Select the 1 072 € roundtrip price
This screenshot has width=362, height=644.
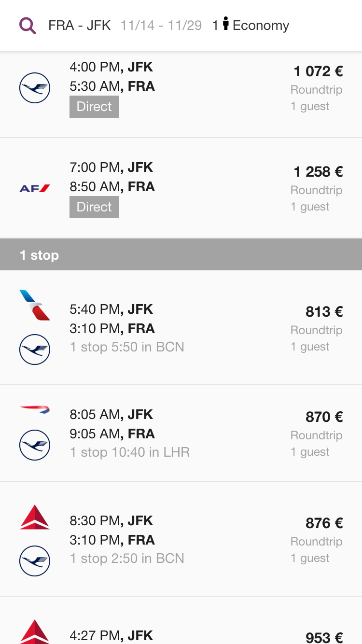click(x=318, y=71)
